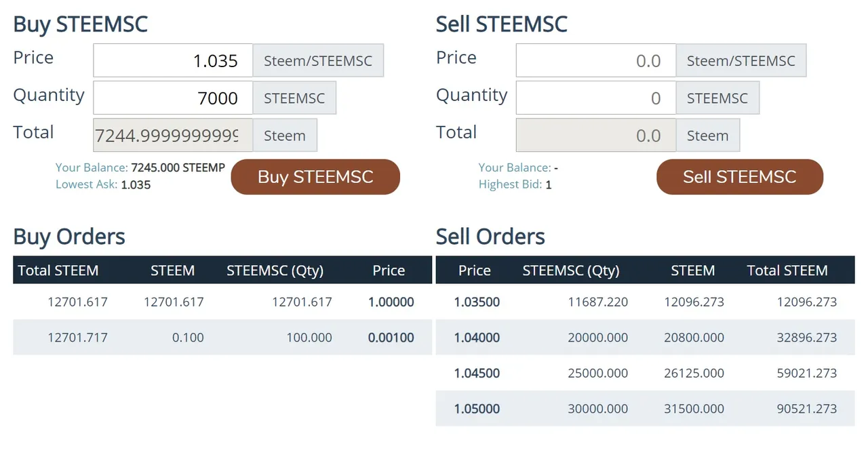Click the Buy Orders Total STEEM header
This screenshot has width=868, height=463.
coord(58,270)
